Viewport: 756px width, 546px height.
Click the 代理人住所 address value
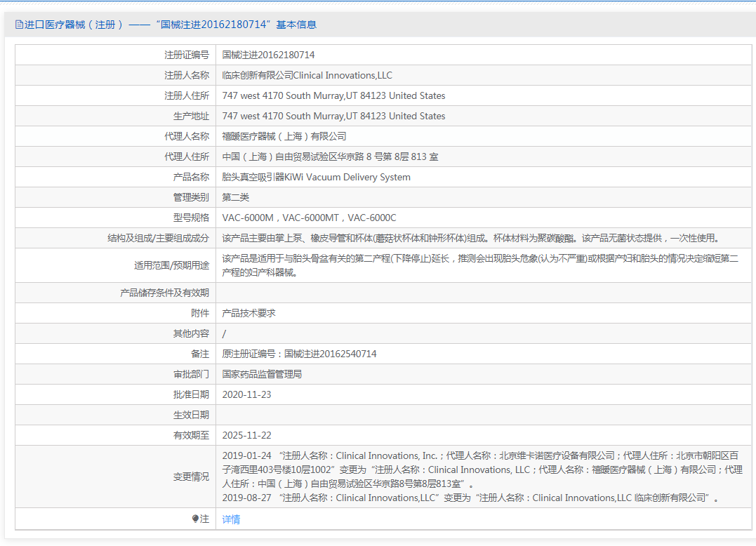[x=330, y=157]
